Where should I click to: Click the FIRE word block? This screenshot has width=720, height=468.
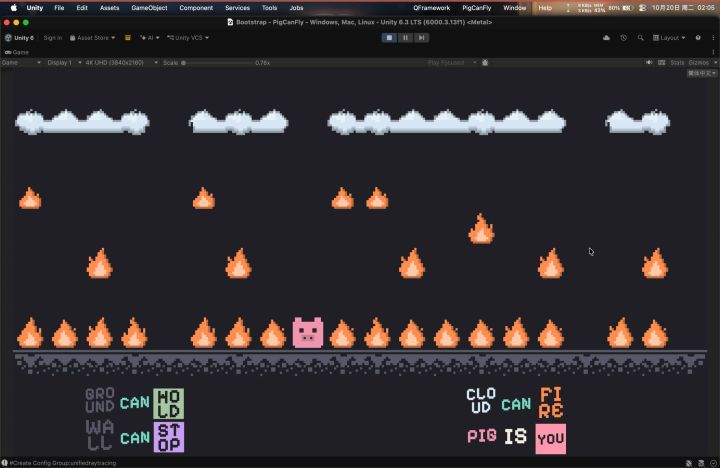click(x=551, y=403)
